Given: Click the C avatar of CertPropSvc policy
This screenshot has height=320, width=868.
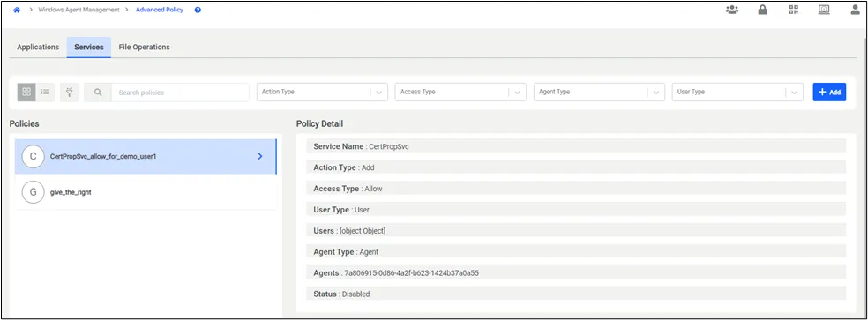Looking at the screenshot, I should pos(34,157).
